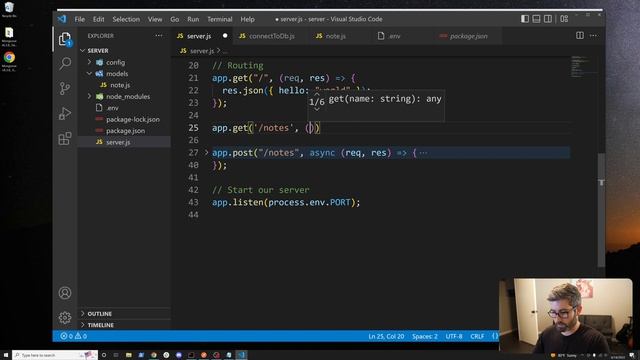Click Ln 25, Col 20 in status bar
The height and width of the screenshot is (360, 640).
386,336
